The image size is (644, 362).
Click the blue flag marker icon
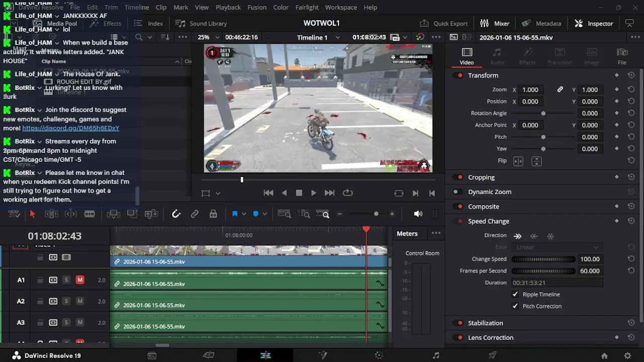[x=234, y=214]
